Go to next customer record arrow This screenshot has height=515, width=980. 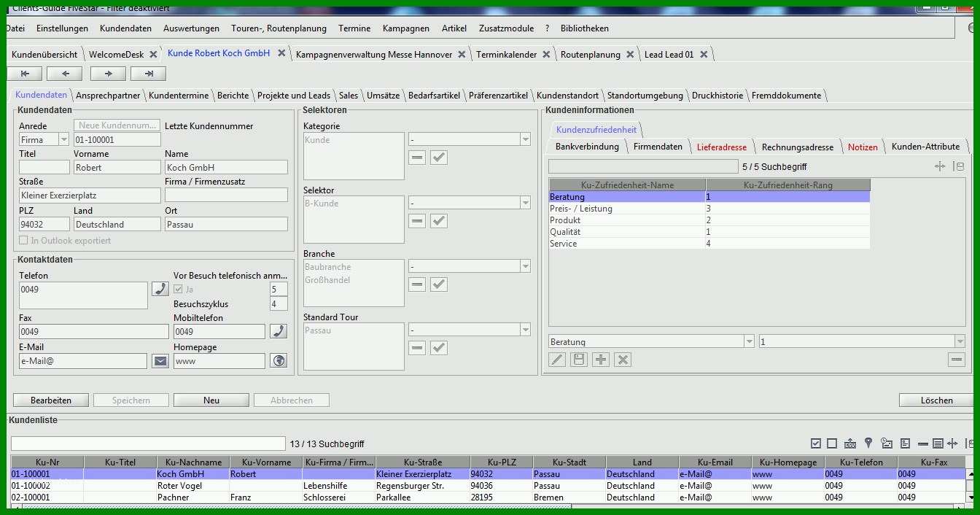[x=108, y=74]
